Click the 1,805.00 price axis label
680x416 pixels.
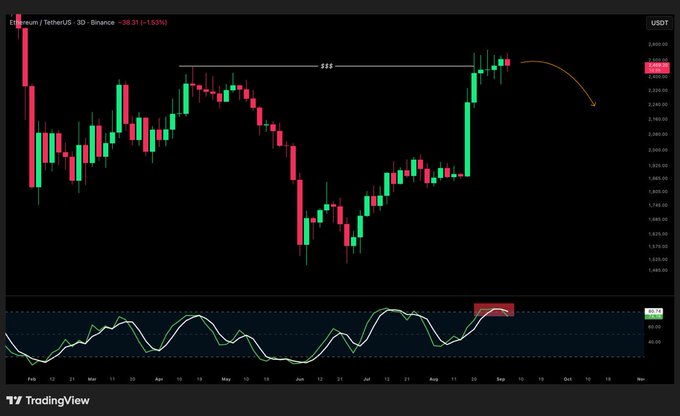click(658, 191)
